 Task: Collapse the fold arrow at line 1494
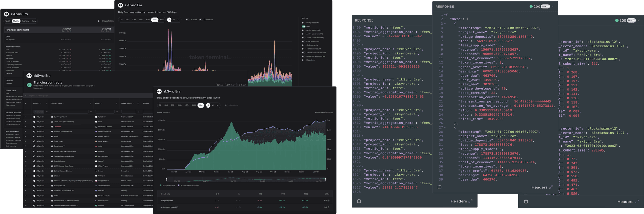(363, 45)
